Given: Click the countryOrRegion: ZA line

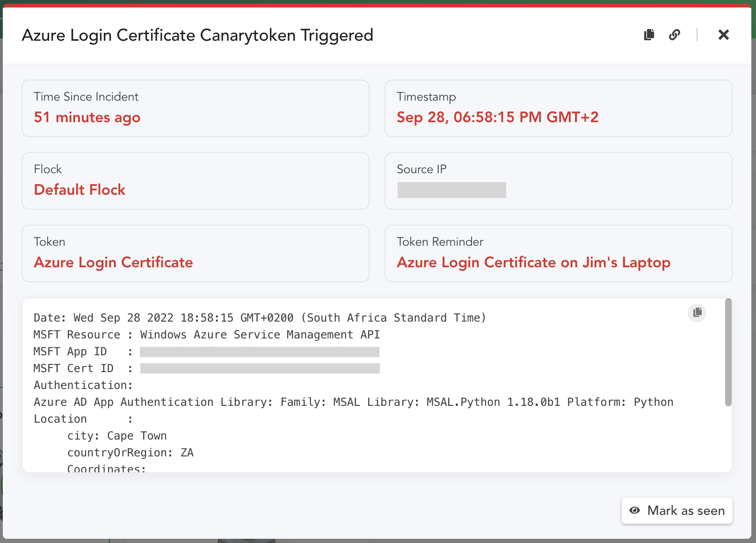Looking at the screenshot, I should tap(131, 453).
